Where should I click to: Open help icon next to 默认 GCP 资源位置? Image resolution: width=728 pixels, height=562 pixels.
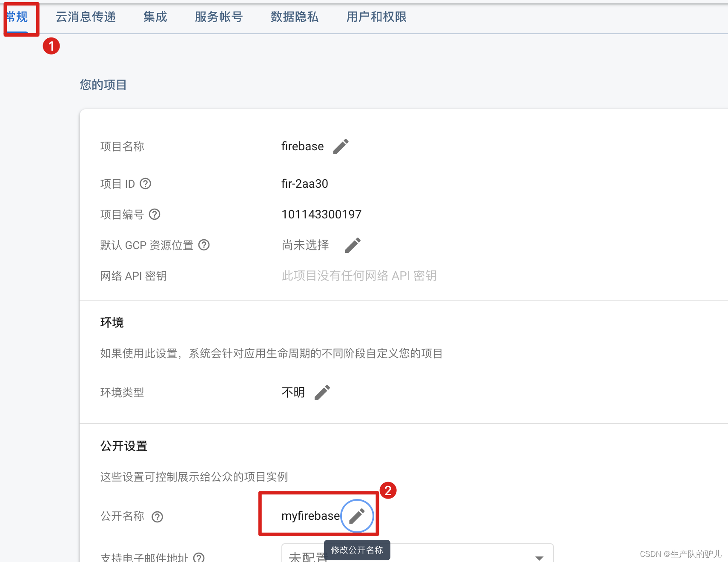(x=204, y=245)
